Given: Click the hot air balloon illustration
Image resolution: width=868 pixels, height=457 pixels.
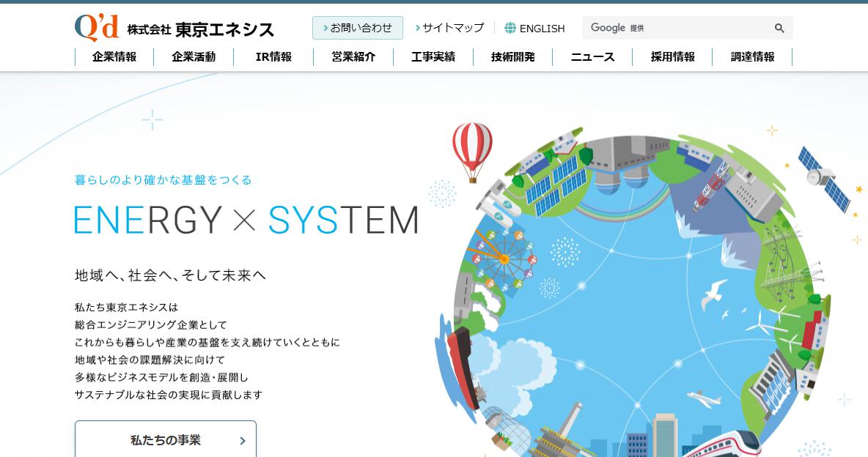Looking at the screenshot, I should click(x=472, y=152).
